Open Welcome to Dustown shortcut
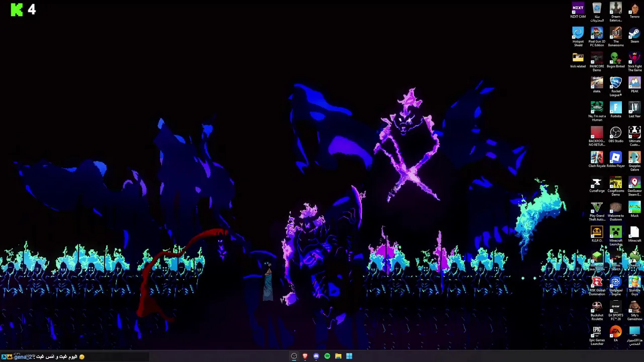Screen dimensions: 644x362 tap(615, 212)
